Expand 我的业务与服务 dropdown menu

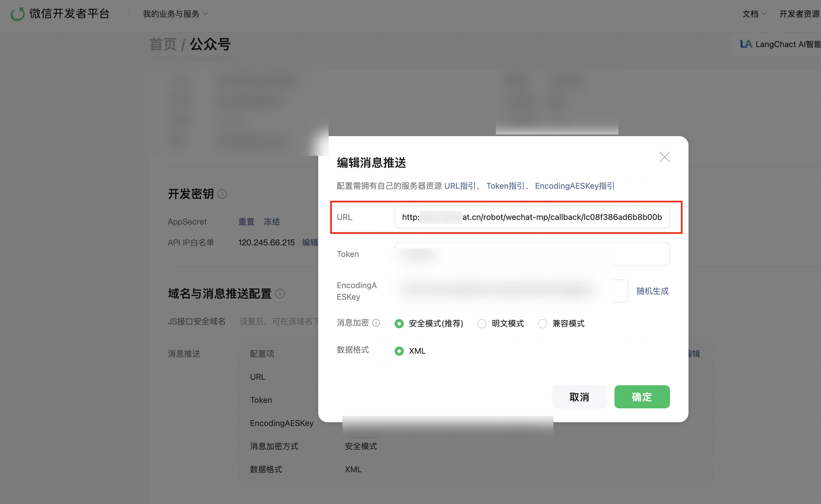176,14
